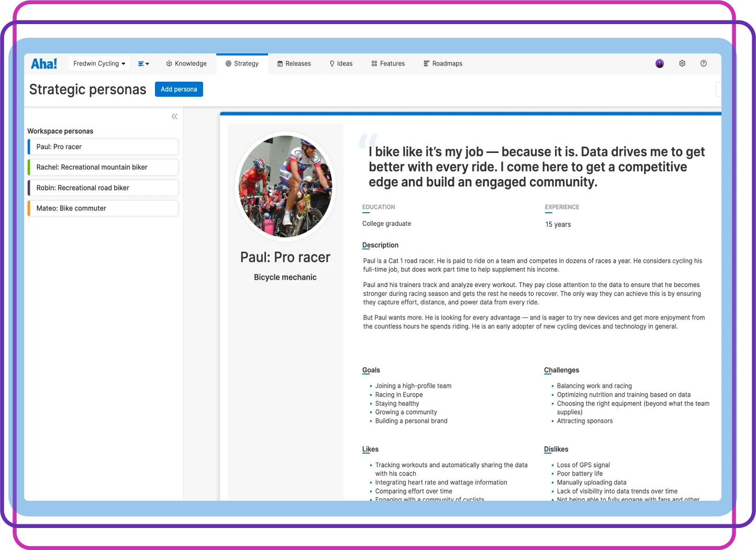Select the Strategy tab
The height and width of the screenshot is (550, 756).
242,64
